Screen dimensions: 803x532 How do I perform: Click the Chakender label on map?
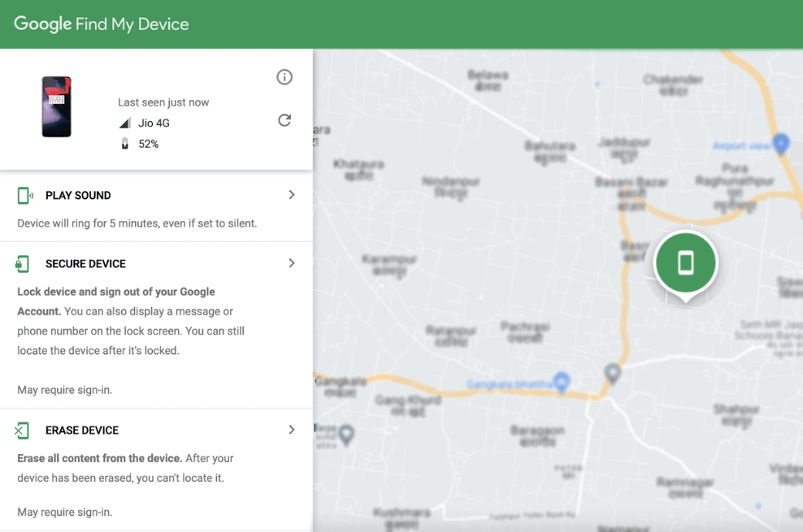coord(673,85)
